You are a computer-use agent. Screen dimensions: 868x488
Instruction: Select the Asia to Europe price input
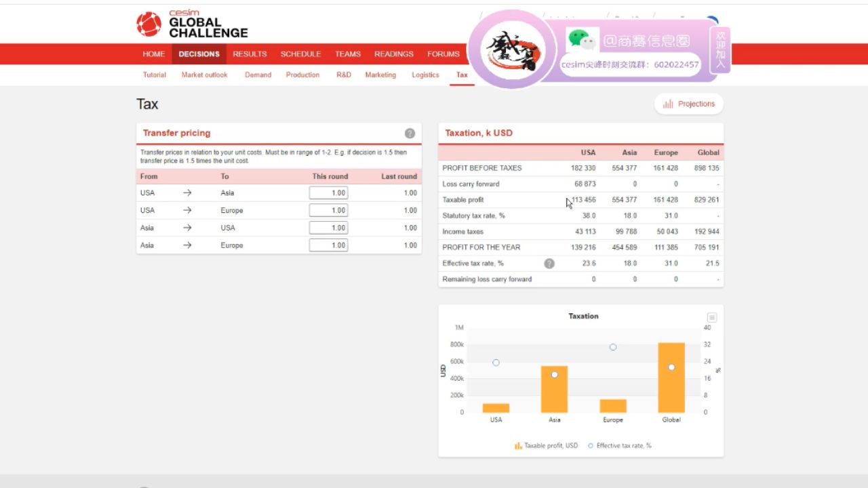pos(328,245)
